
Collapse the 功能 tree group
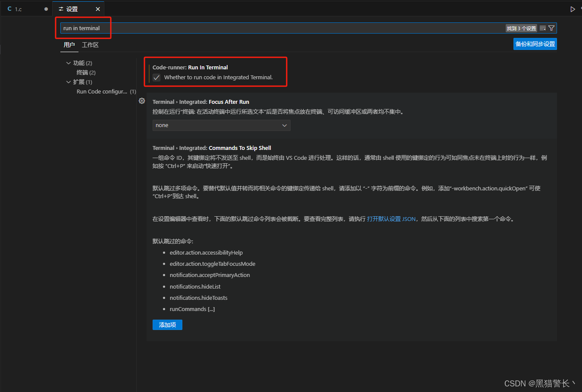[x=68, y=63]
